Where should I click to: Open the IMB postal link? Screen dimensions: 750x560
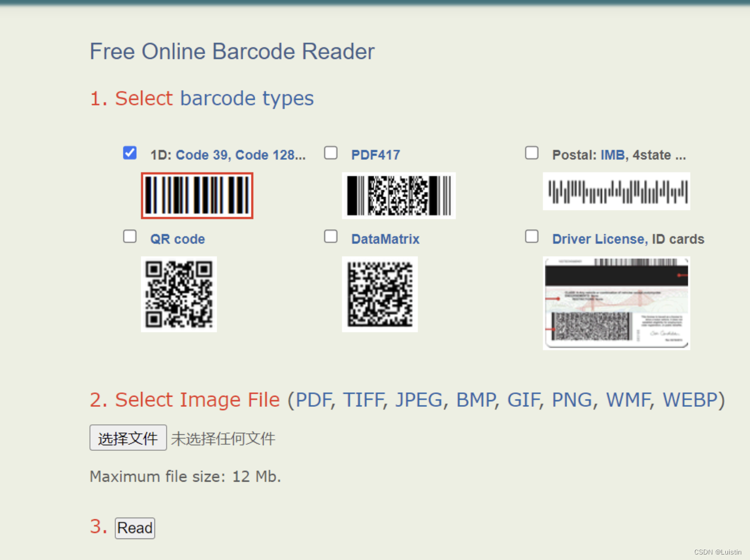point(612,155)
